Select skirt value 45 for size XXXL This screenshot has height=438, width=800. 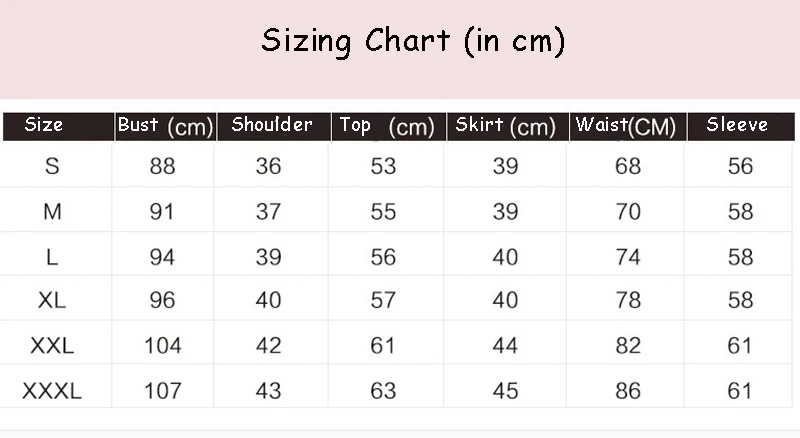(x=505, y=391)
